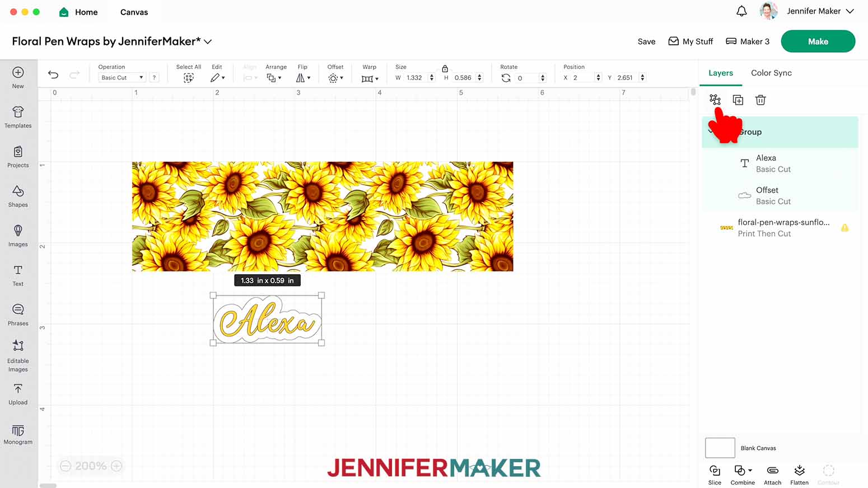Click the Rotate value field
This screenshot has height=488, width=868.
click(x=526, y=78)
